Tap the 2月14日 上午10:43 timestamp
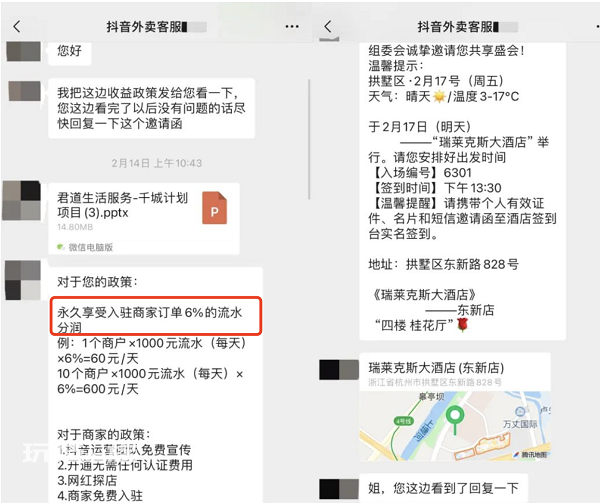This screenshot has height=503, width=600. 157,163
